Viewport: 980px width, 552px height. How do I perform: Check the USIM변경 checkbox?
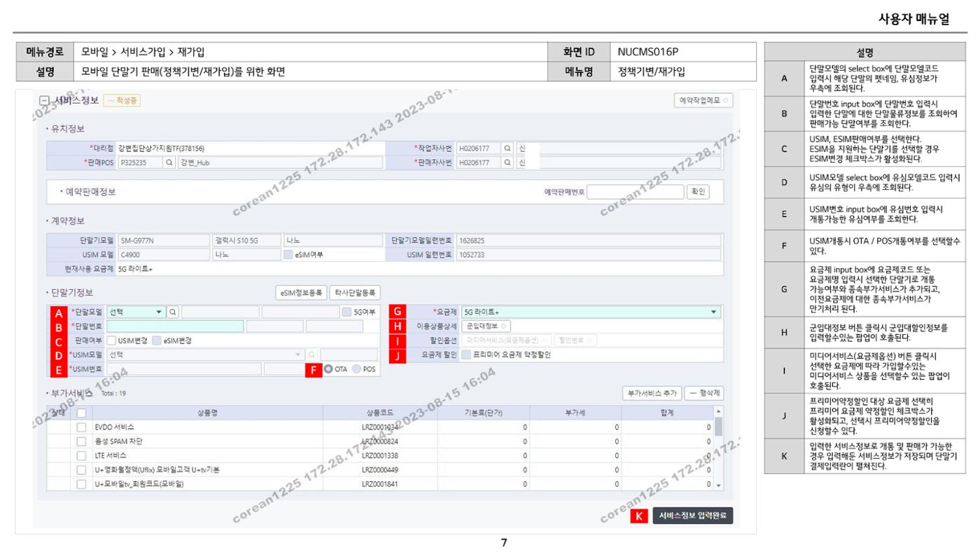click(111, 340)
